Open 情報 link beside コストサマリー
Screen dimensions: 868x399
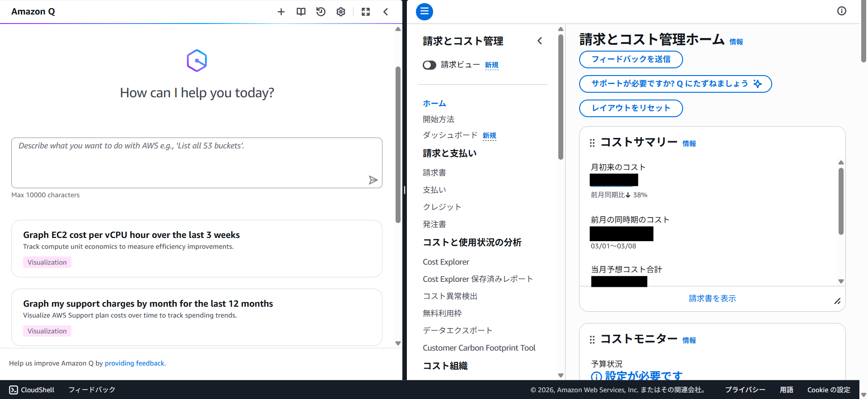click(689, 143)
